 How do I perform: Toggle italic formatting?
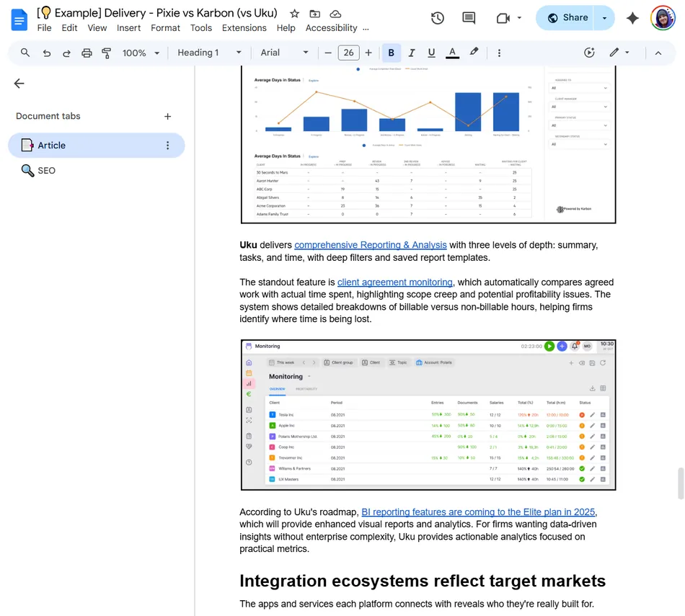[x=412, y=53]
